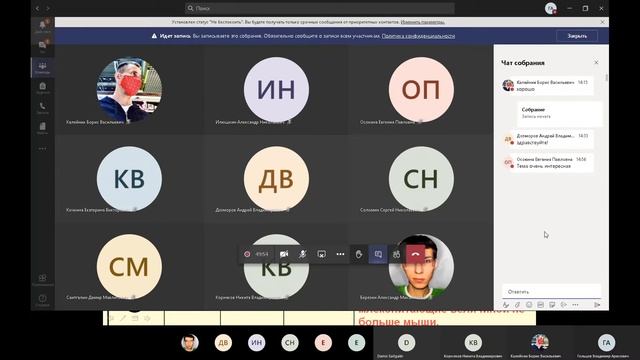Close the recording notice with Закрыть button
The width and height of the screenshot is (640, 360).
point(577,36)
